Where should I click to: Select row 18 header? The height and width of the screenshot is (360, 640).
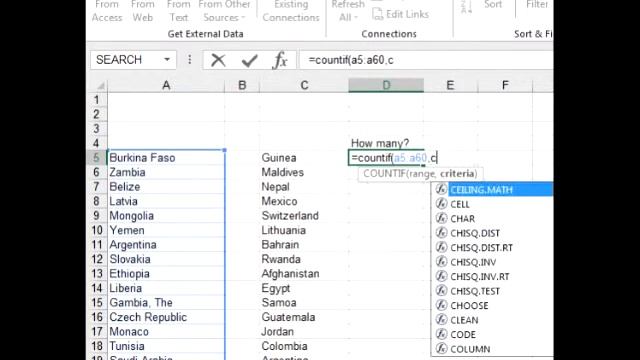97,346
